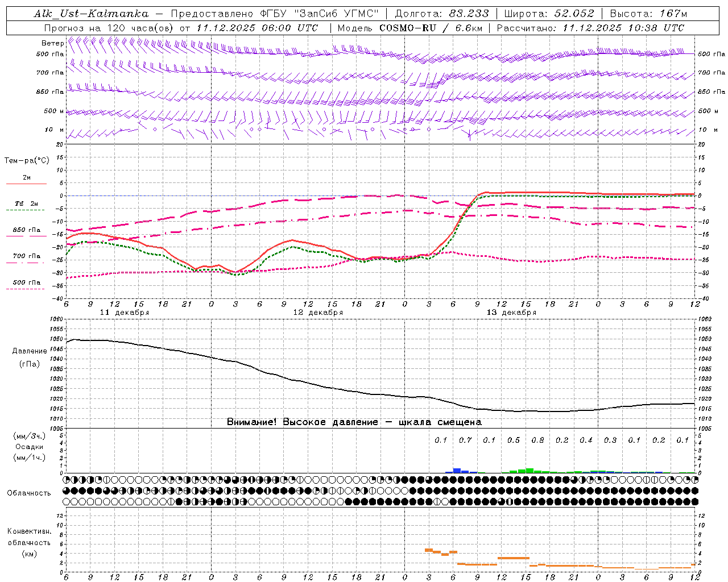
Task: Click the Облачность cloud cover label
Action: [29, 493]
